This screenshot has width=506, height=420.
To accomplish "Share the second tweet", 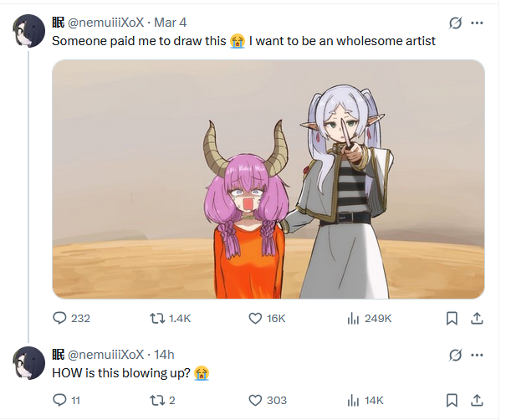I will (477, 401).
